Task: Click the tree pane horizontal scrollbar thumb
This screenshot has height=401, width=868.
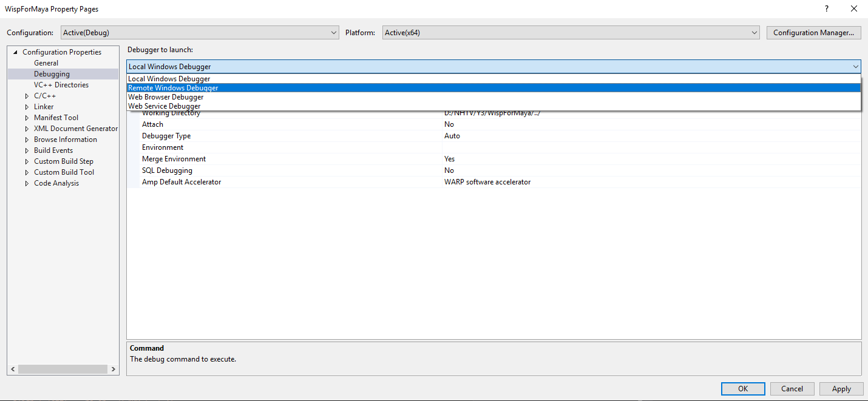Action: [61, 369]
